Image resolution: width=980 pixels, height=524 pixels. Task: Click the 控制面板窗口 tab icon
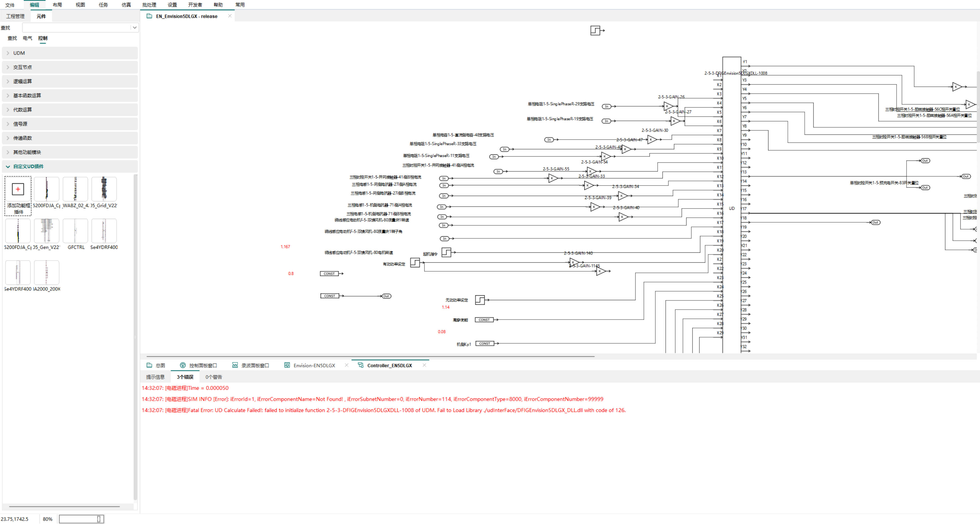click(x=183, y=365)
